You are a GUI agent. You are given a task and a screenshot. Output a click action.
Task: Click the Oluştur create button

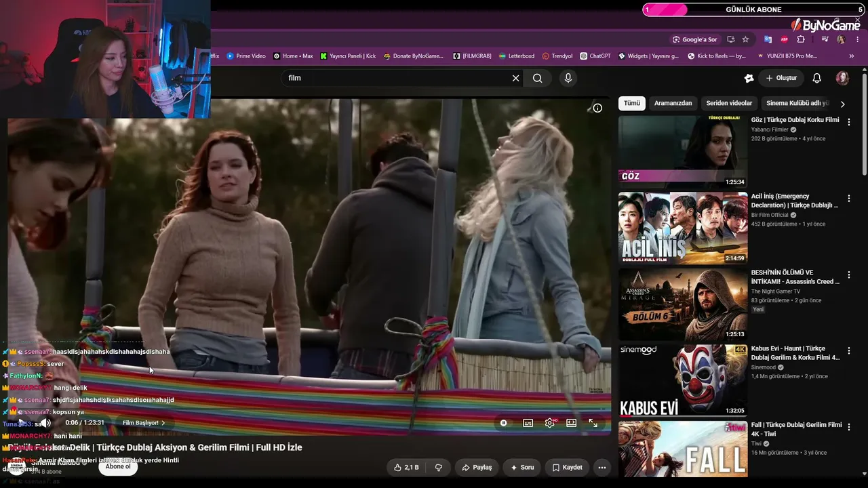pos(781,78)
